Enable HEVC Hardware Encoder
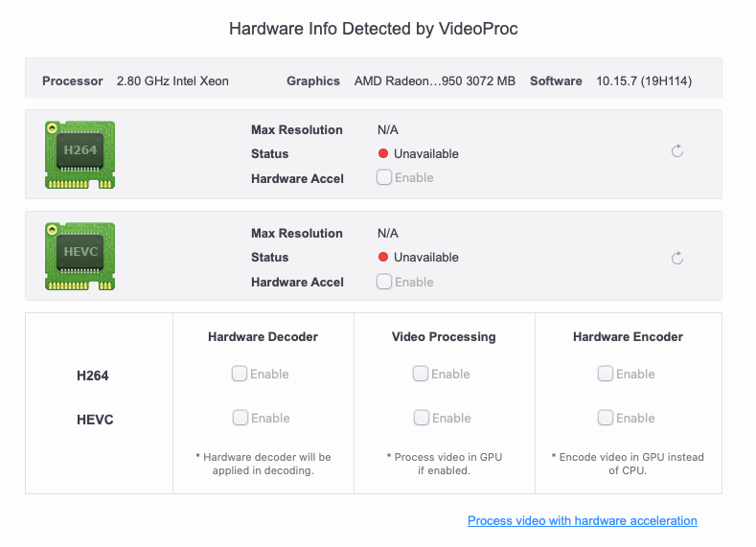 coord(606,418)
